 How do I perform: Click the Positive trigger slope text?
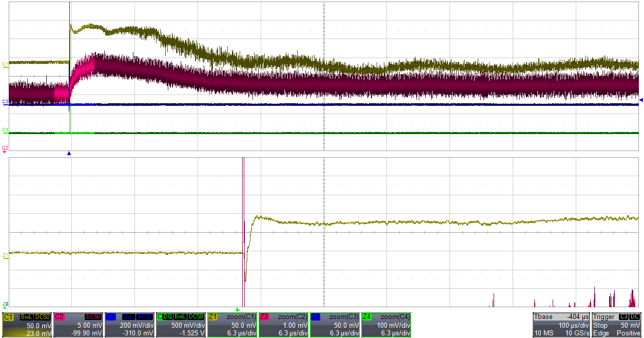pyautogui.click(x=629, y=333)
